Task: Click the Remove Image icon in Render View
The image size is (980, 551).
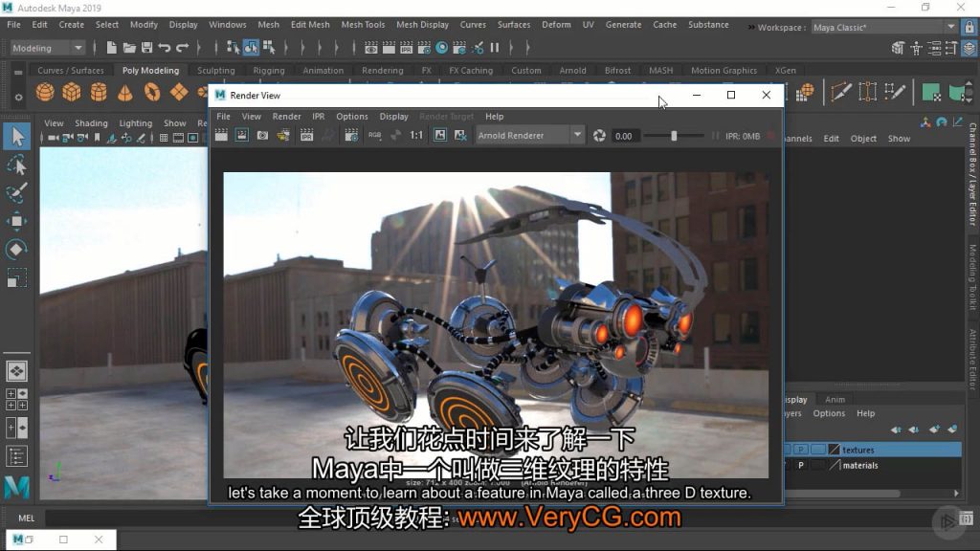Action: pyautogui.click(x=460, y=135)
